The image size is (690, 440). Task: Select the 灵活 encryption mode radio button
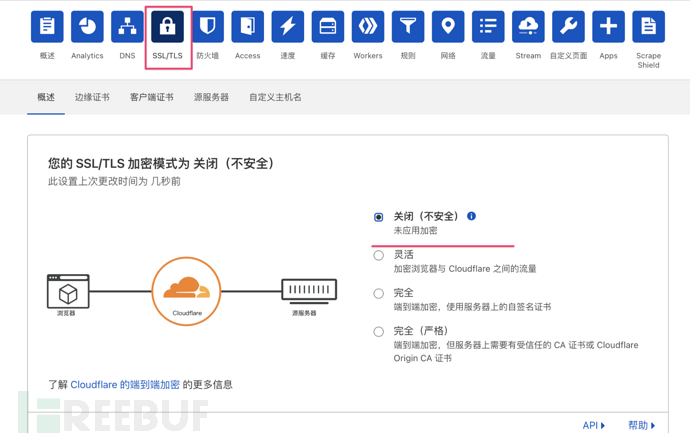pyautogui.click(x=378, y=256)
